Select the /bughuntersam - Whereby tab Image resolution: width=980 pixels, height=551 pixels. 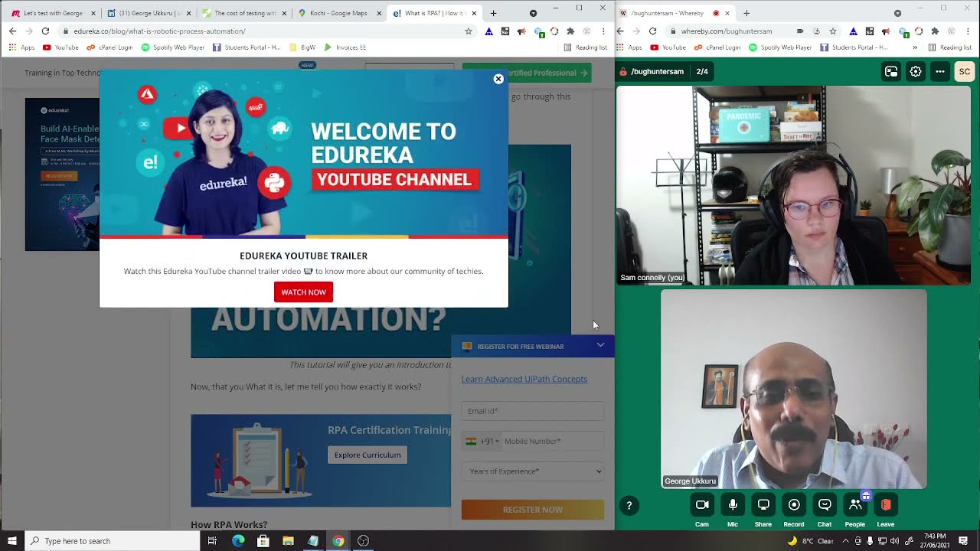pyautogui.click(x=675, y=13)
